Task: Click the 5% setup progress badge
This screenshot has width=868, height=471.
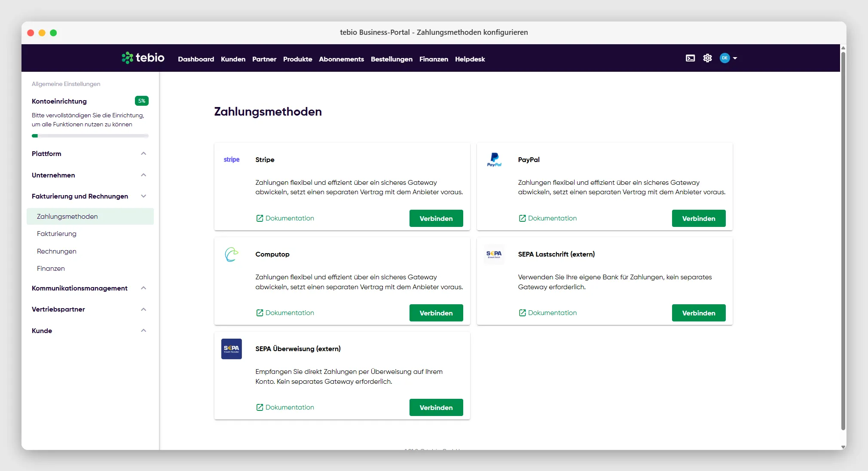Action: [x=141, y=101]
